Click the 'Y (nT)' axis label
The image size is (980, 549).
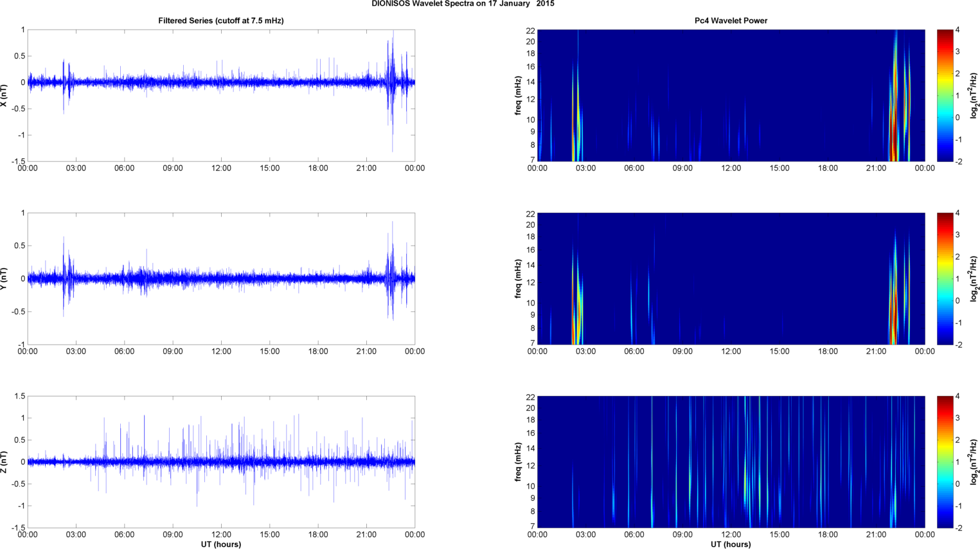(5, 278)
